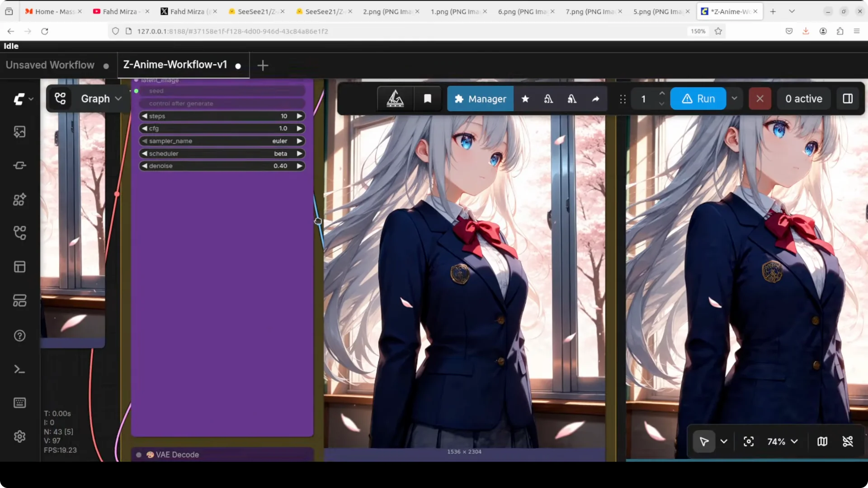Image resolution: width=868 pixels, height=488 pixels.
Task: Toggle link visibility icon
Action: (x=848, y=441)
